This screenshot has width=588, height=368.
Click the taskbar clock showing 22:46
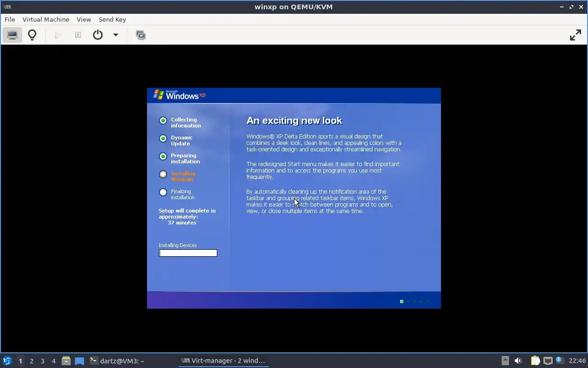pyautogui.click(x=577, y=361)
